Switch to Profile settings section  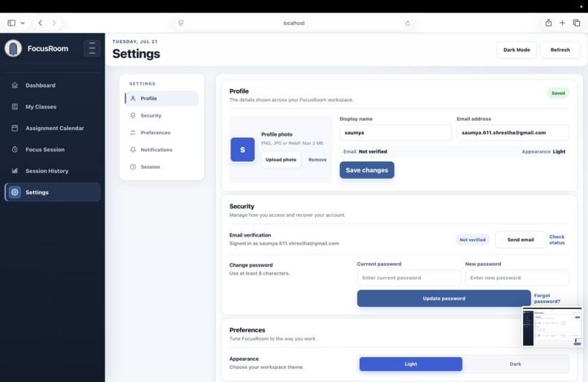click(162, 99)
